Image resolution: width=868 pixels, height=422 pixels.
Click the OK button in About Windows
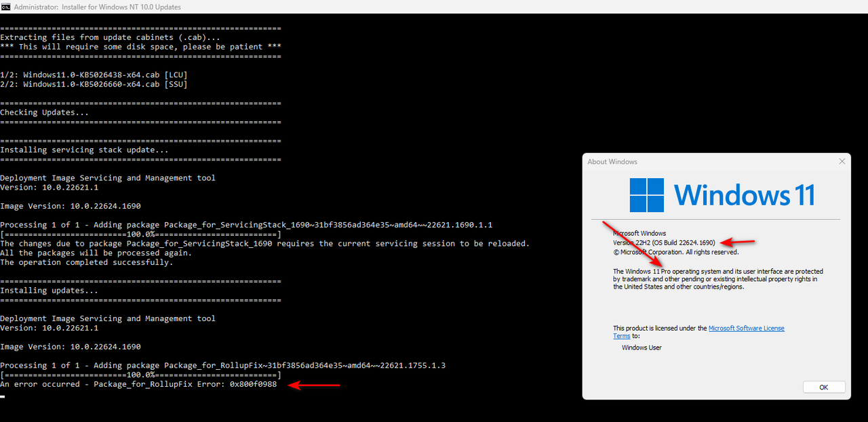[x=824, y=387]
